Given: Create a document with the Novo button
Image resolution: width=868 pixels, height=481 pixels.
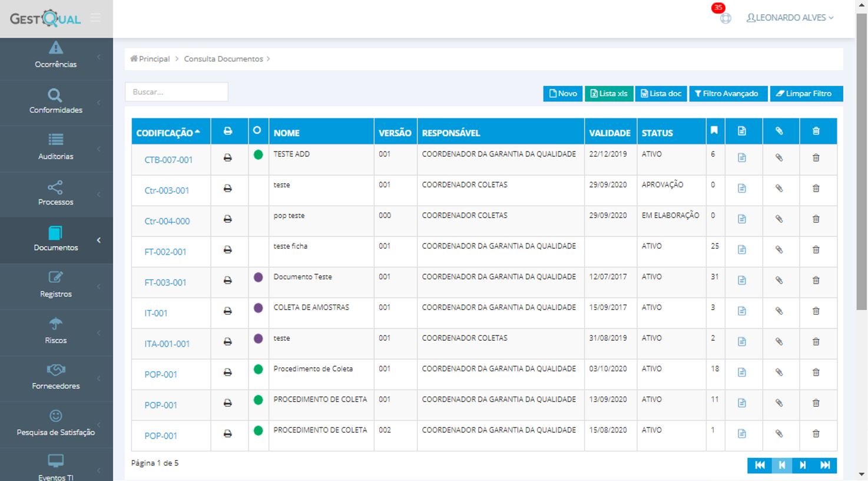Looking at the screenshot, I should tap(563, 94).
